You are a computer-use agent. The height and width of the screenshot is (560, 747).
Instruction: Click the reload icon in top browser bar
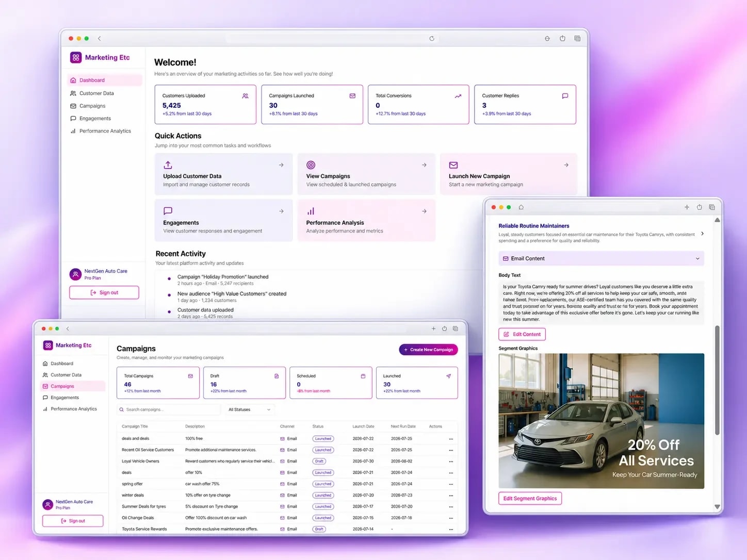tap(432, 39)
